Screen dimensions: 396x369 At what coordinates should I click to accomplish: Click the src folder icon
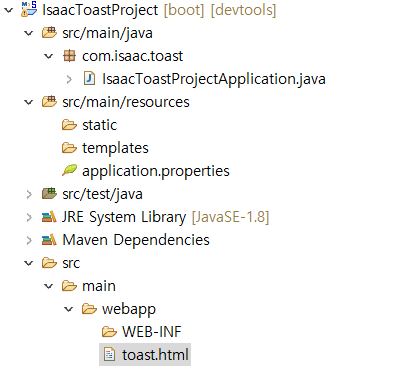(x=49, y=263)
